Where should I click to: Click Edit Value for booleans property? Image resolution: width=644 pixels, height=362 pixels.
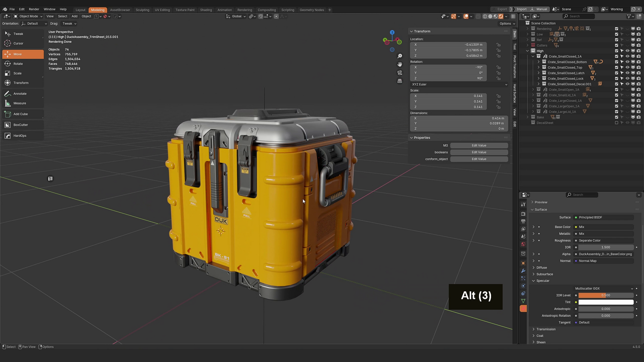point(479,152)
